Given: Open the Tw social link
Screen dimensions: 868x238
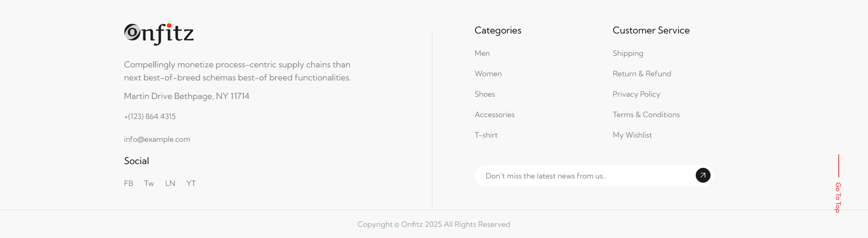Looking at the screenshot, I should (149, 183).
